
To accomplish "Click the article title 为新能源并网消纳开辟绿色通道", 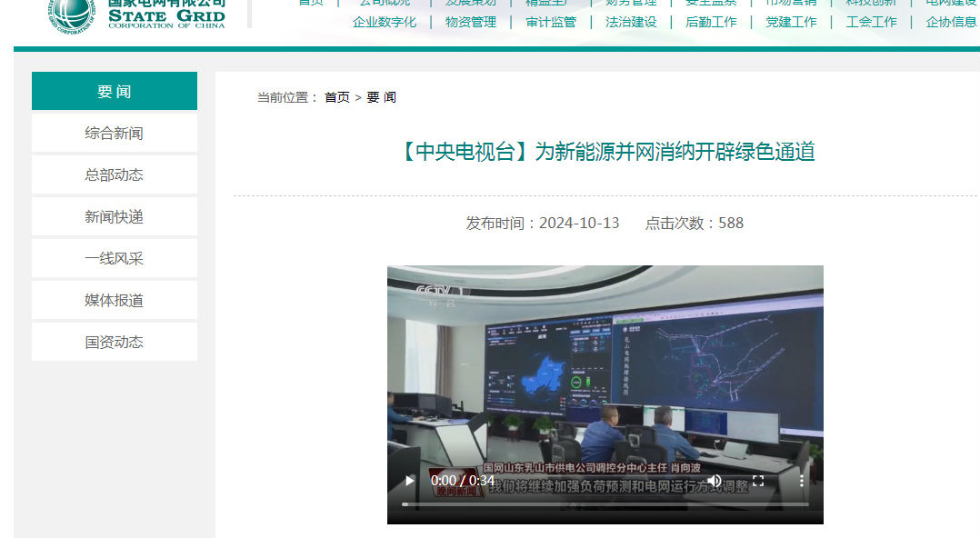I will pos(675,152).
